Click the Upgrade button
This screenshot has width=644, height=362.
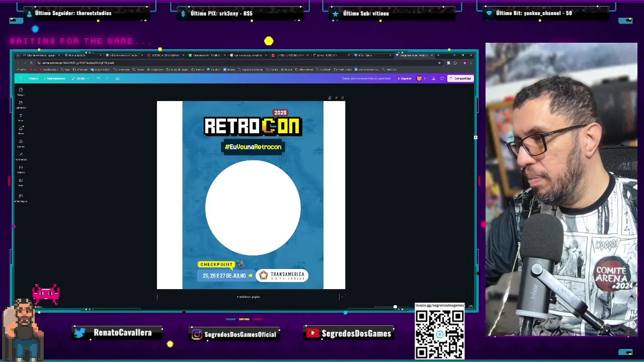(x=405, y=78)
